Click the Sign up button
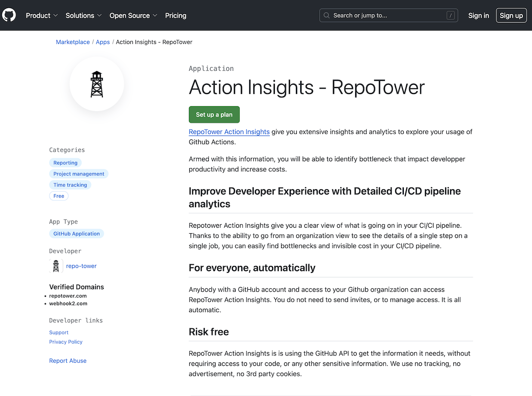The height and width of the screenshot is (396, 532). 511,15
